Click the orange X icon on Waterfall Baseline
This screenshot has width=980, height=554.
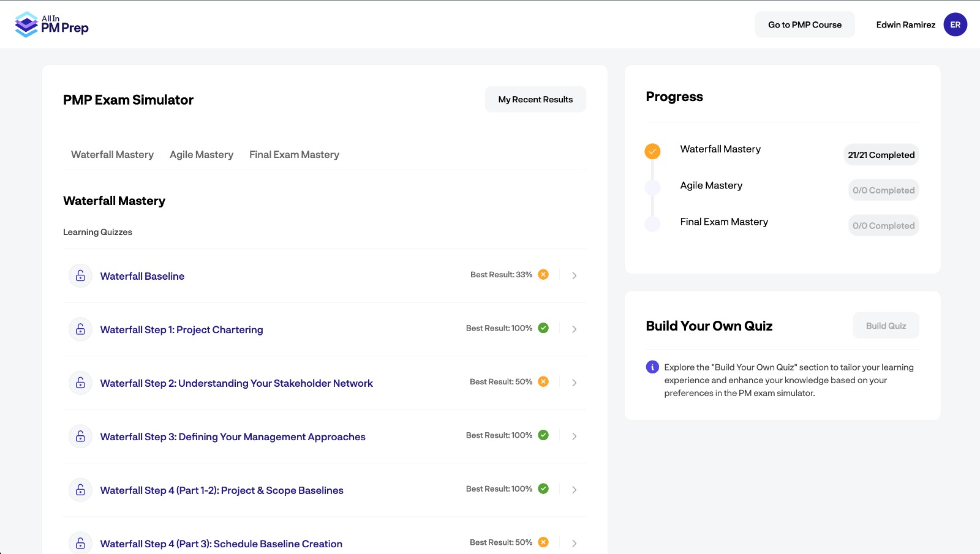coord(543,274)
